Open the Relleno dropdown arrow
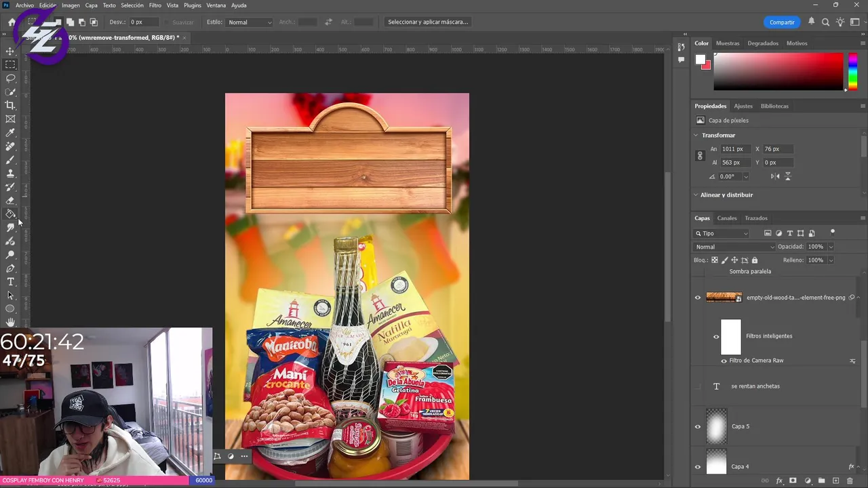The image size is (868, 488). point(831,260)
